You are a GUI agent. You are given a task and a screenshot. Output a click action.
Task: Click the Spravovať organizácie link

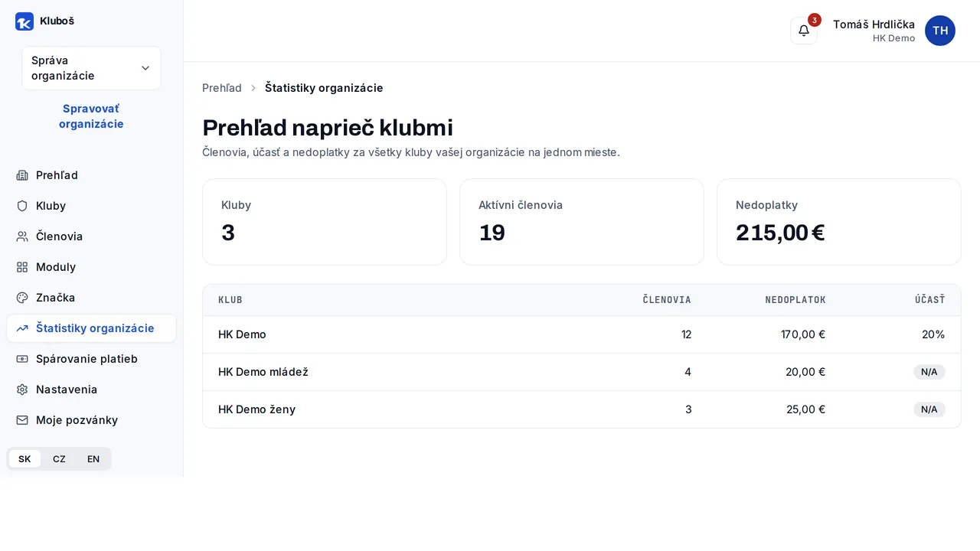click(x=91, y=116)
